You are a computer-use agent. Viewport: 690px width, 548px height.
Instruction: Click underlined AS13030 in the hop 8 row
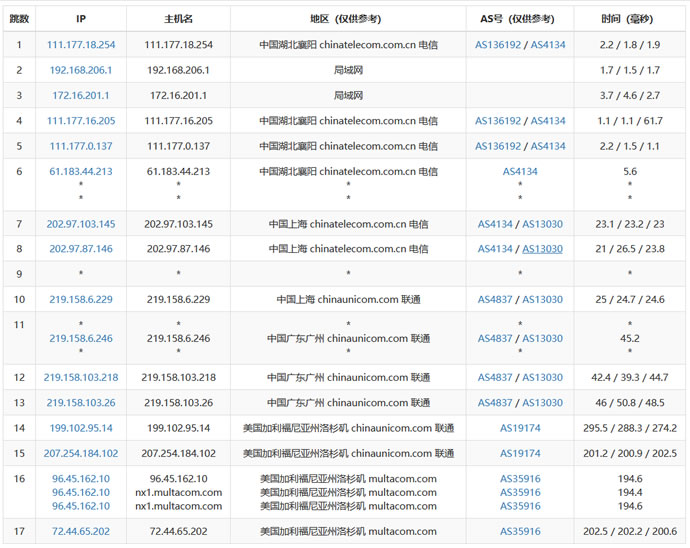[543, 249]
